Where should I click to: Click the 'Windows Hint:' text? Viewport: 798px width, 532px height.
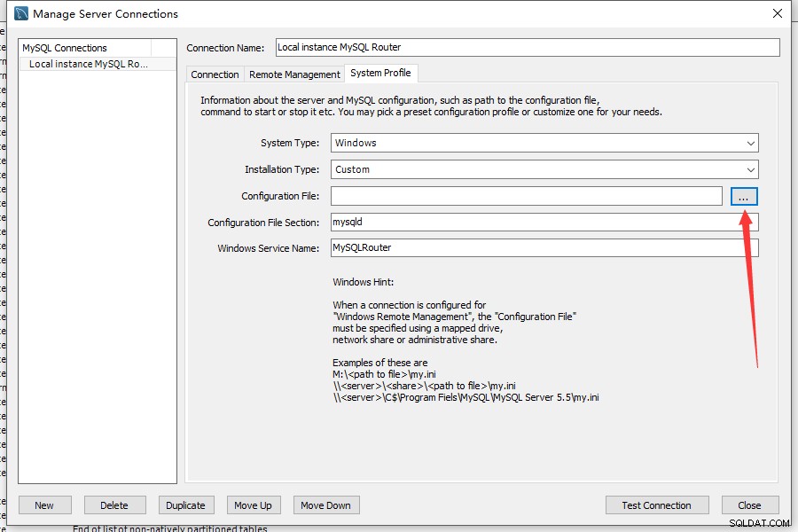tap(364, 282)
